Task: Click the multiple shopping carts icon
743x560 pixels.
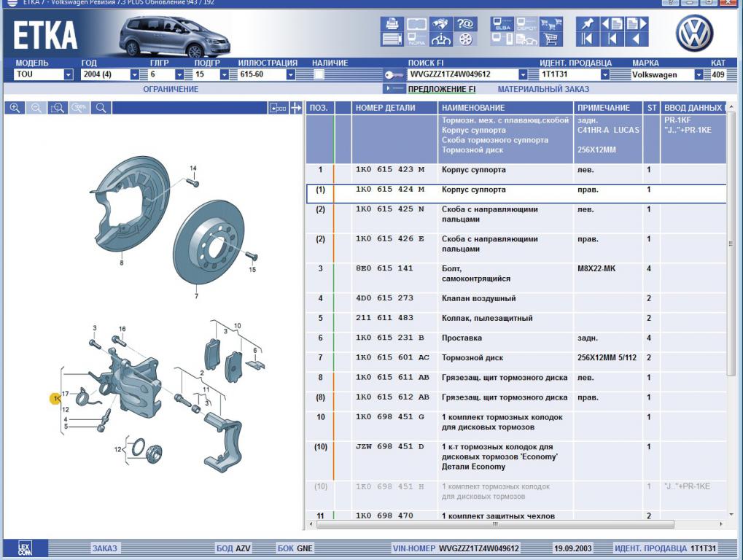Action: pos(551,23)
